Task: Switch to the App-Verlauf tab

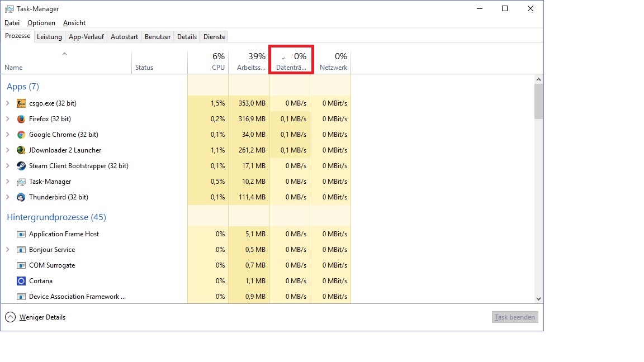Action: pos(86,37)
